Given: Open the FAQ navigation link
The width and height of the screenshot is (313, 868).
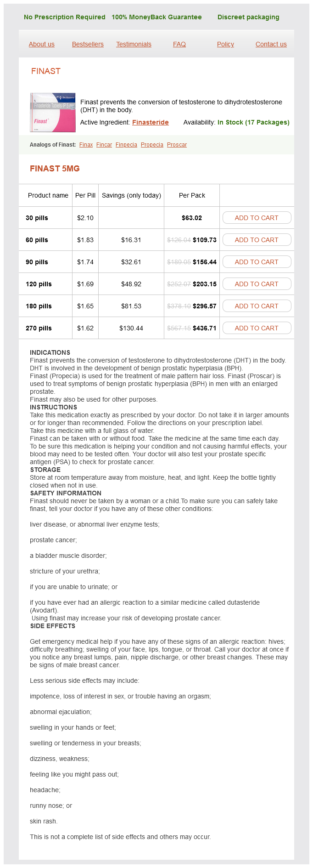Looking at the screenshot, I should click(179, 44).
